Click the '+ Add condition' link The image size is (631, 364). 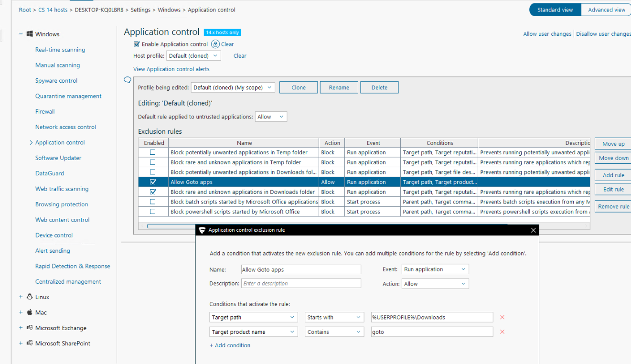coord(230,345)
